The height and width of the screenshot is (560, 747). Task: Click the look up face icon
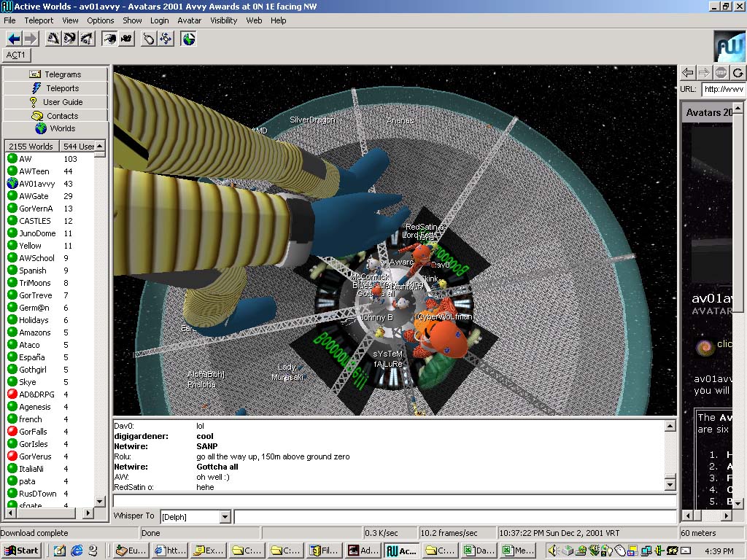click(53, 39)
